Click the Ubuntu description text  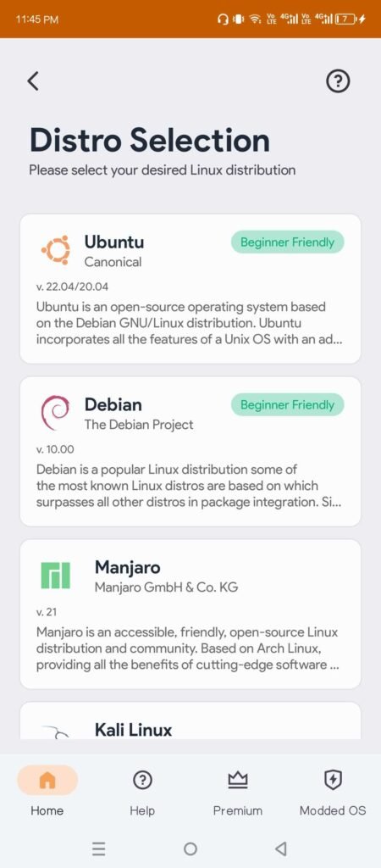[190, 323]
